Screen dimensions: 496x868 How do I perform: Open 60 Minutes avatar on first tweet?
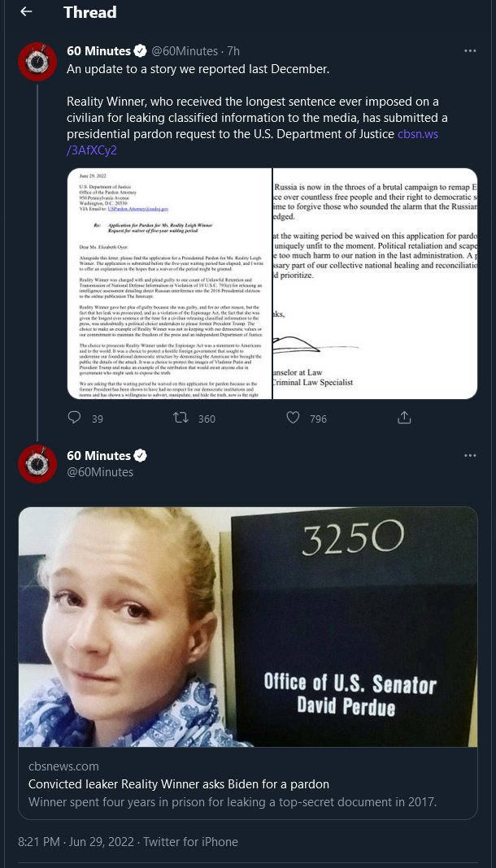click(x=37, y=62)
